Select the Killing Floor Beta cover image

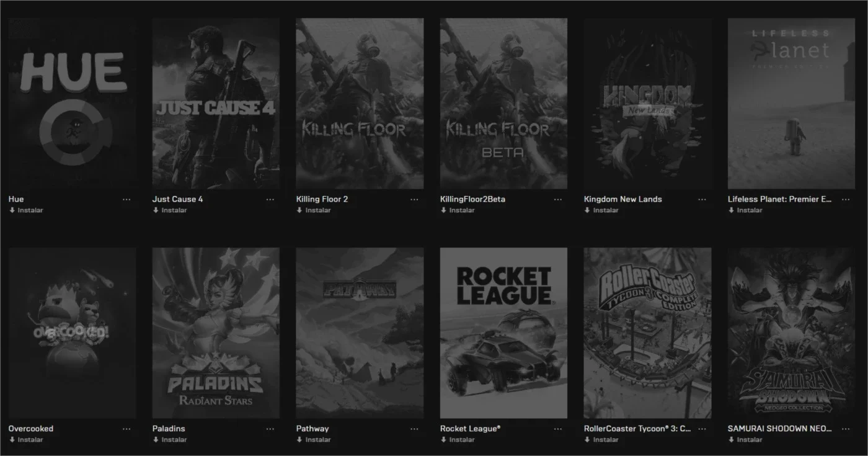coord(503,104)
